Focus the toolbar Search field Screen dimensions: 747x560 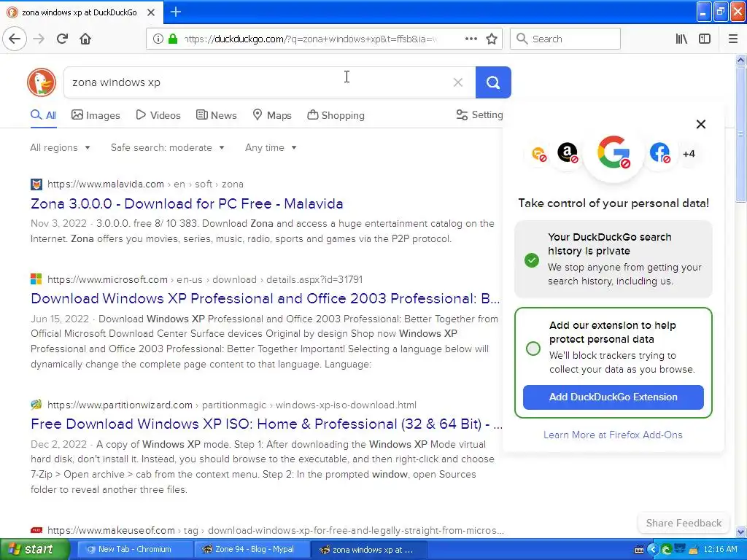point(565,39)
